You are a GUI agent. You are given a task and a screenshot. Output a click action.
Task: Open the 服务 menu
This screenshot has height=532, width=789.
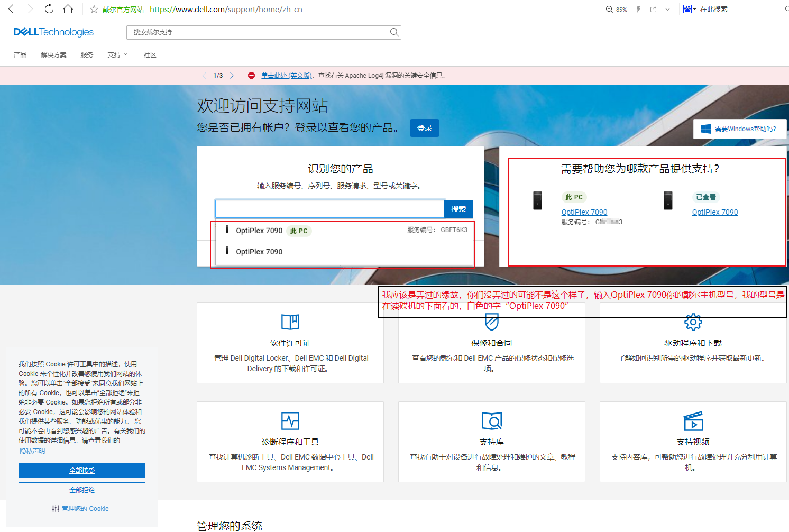pyautogui.click(x=87, y=55)
